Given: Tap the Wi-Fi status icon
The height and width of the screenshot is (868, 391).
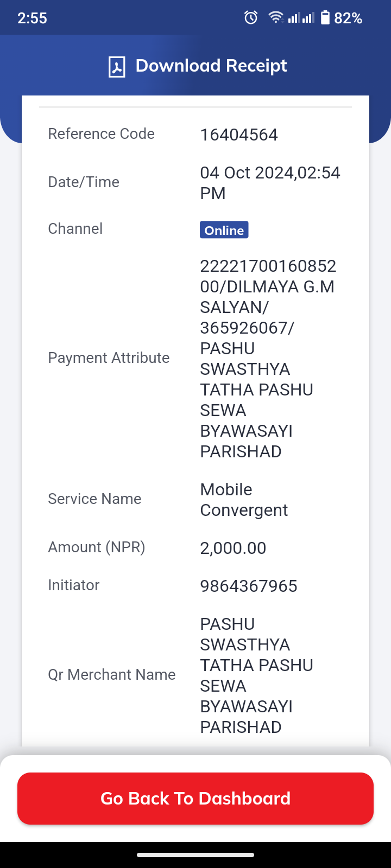Looking at the screenshot, I should click(x=276, y=18).
